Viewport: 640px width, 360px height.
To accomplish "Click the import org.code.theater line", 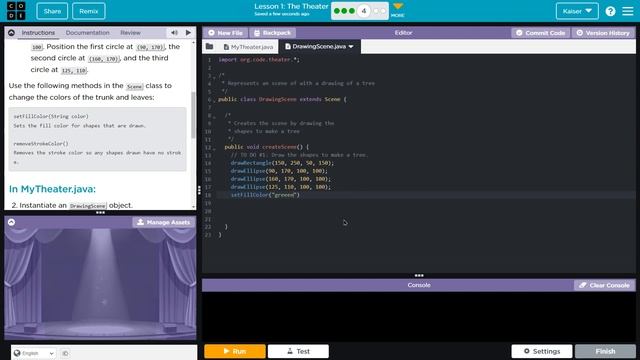I will coord(259,60).
